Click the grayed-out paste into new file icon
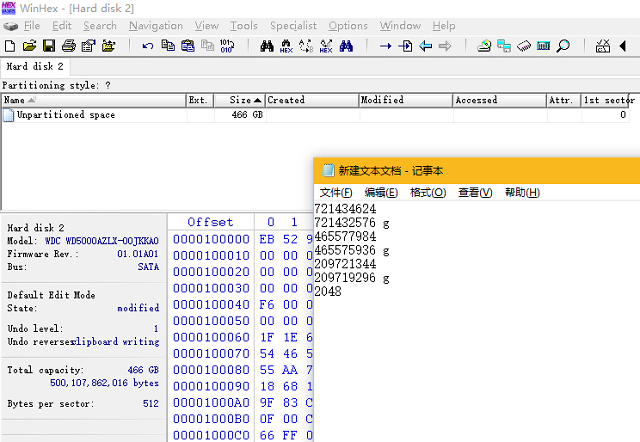The image size is (640, 442). click(207, 46)
